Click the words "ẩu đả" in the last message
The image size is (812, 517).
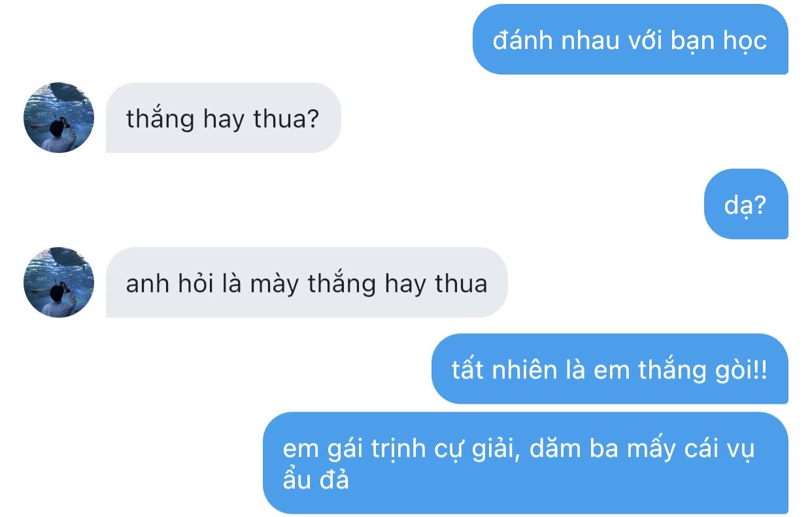[316, 479]
